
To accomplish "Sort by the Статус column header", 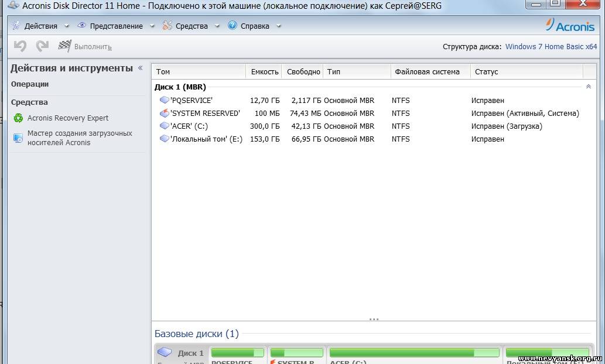I will click(527, 72).
